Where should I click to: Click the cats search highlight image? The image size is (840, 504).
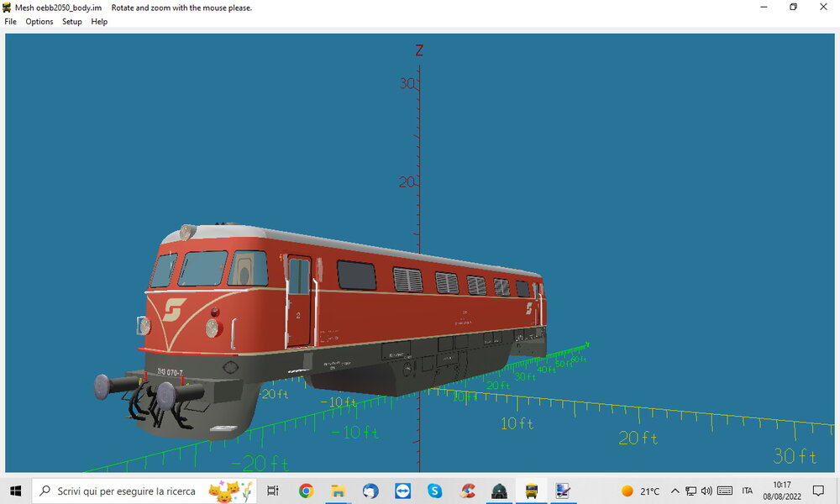tap(231, 491)
